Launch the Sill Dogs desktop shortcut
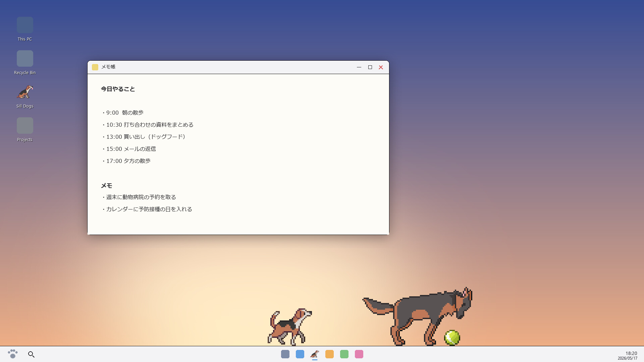Viewport: 644px width, 362px height. point(25,96)
